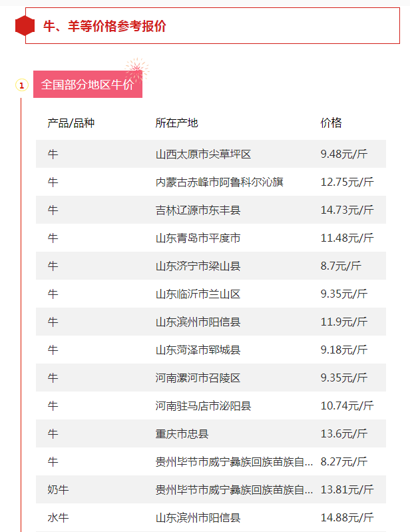Click the 8.7元/斤 price value
The width and height of the screenshot is (410, 532).
tap(341, 266)
